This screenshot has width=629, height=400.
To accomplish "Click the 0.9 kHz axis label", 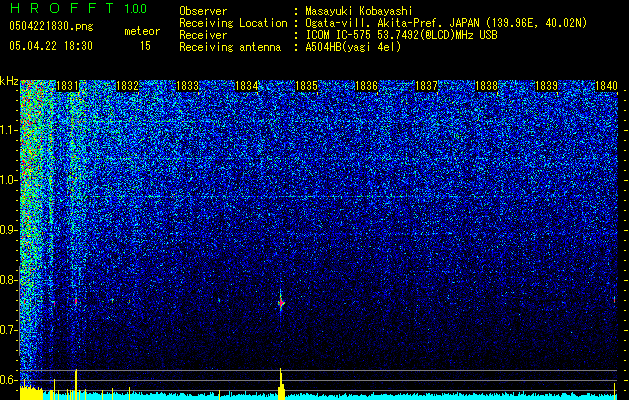I will (9, 230).
